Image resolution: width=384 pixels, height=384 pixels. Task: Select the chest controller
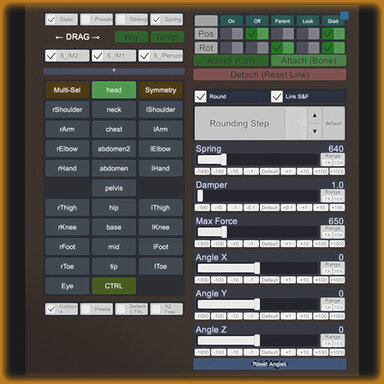(114, 129)
